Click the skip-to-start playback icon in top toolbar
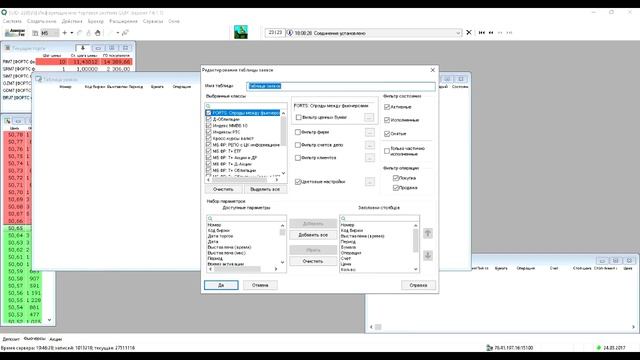640x360 pixels. pyautogui.click(x=482, y=33)
